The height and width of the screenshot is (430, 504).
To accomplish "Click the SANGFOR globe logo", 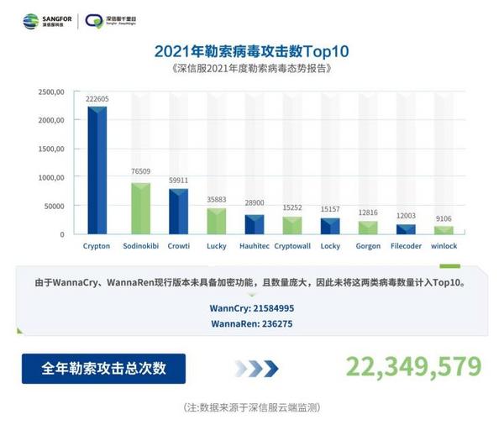I will (31, 22).
